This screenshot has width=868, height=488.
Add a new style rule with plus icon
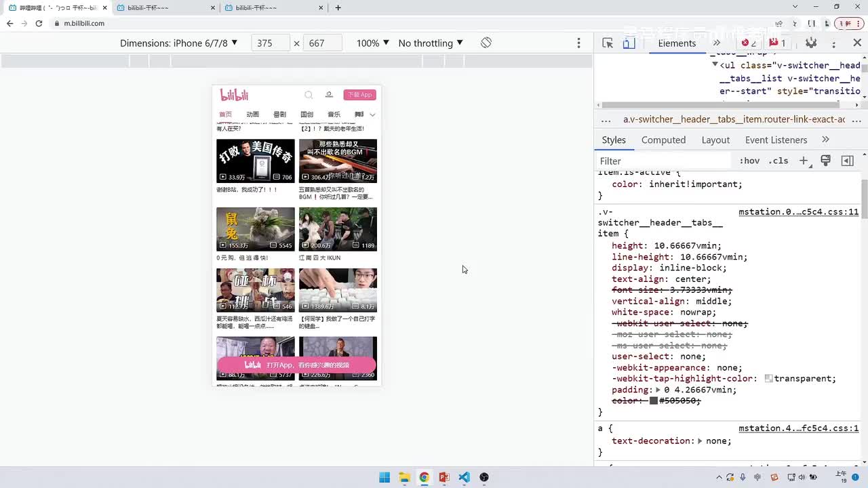click(804, 161)
